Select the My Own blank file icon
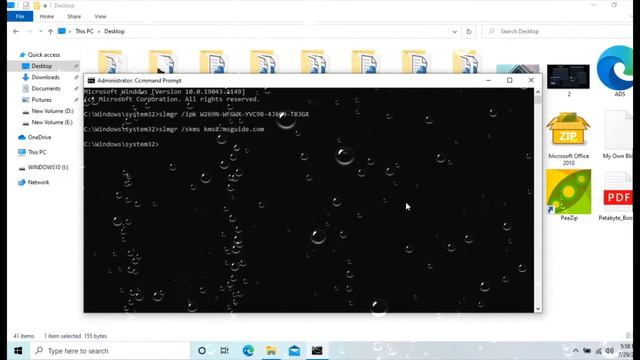Screen dimensions: 640x360 (x=618, y=135)
